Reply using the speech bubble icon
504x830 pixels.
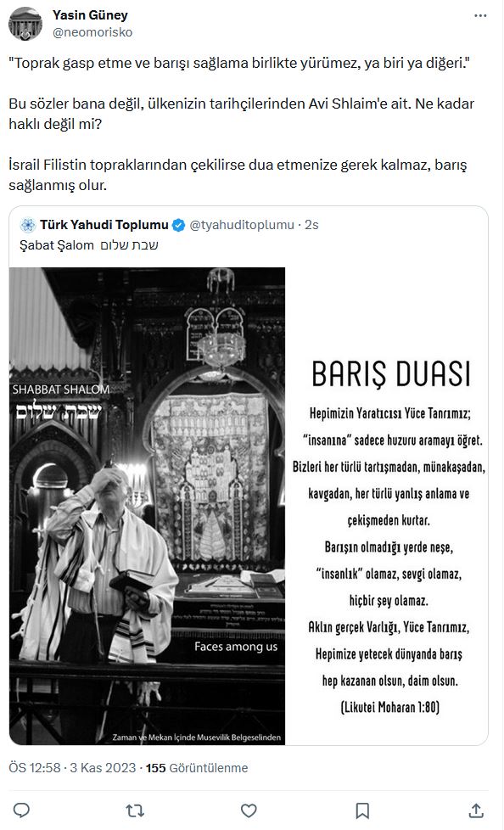click(x=21, y=810)
